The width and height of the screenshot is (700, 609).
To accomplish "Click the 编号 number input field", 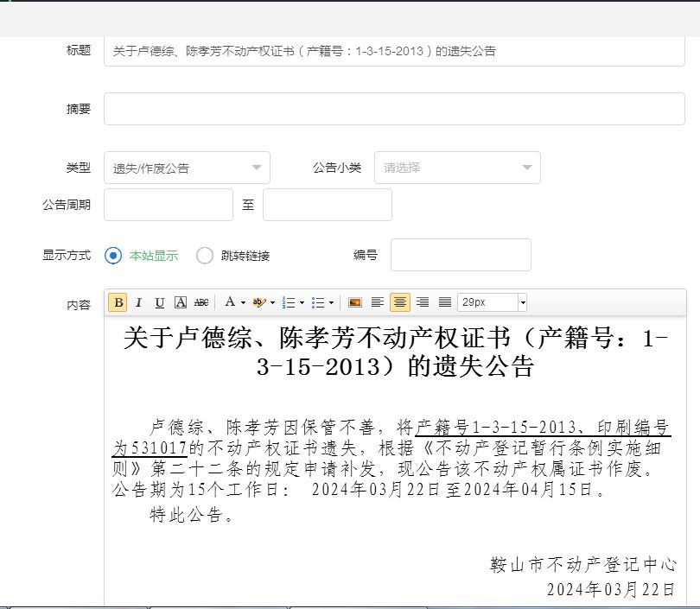I will pyautogui.click(x=461, y=255).
